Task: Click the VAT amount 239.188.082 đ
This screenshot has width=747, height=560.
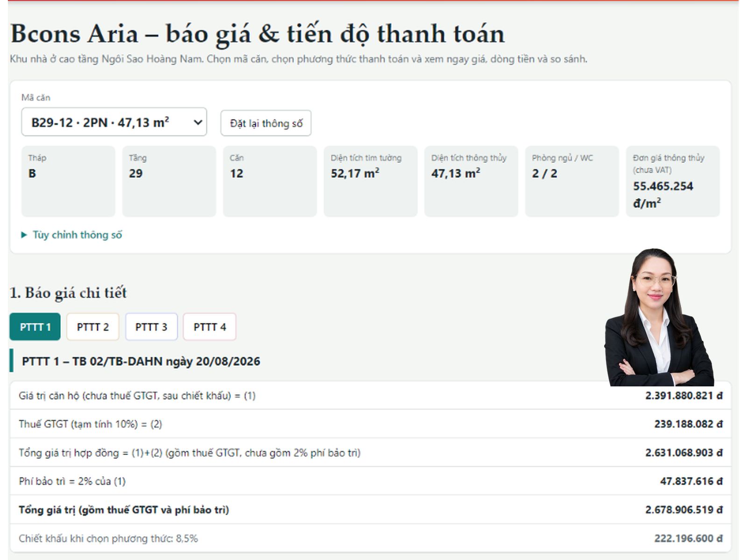Action: tap(688, 424)
